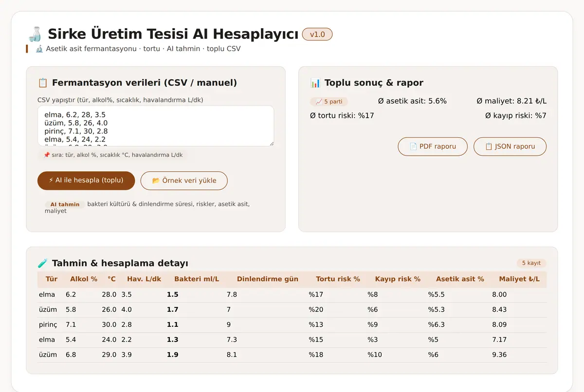584x392 pixels.
Task: Click the 'Maliyet ₺/L' column header
Action: point(519,279)
